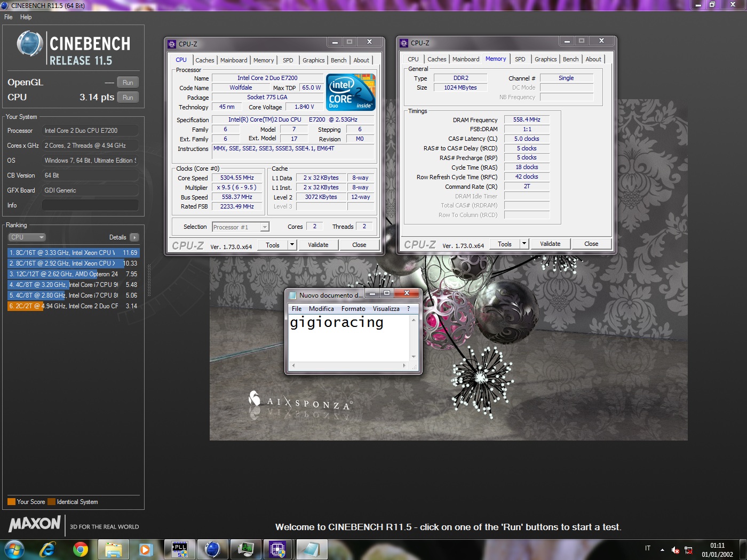This screenshot has height=560, width=747.
Task: Click the muted volume tray icon
Action: 676,550
